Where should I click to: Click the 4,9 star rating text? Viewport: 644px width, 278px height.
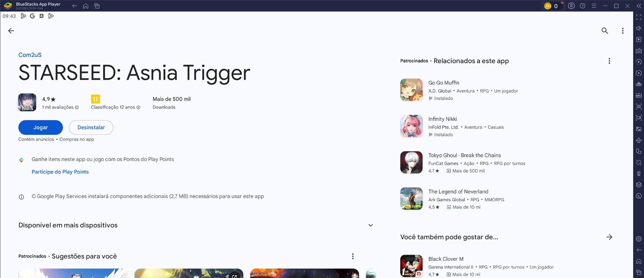pyautogui.click(x=49, y=99)
